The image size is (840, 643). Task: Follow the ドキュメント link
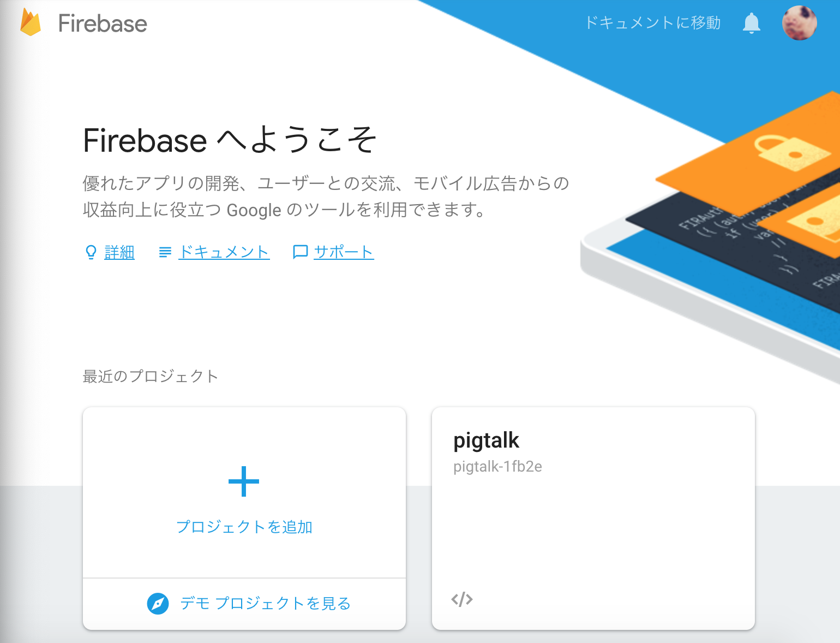[x=224, y=252]
